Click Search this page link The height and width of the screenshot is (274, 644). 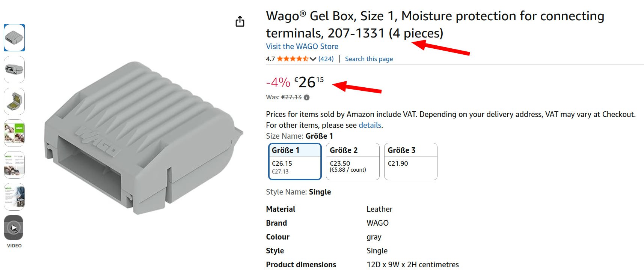click(x=369, y=59)
